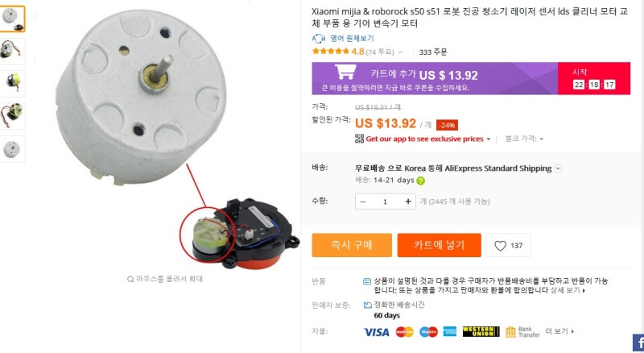Viewport: 644px width, 353px height.
Task: Increase quantity with the plus button
Action: point(408,201)
